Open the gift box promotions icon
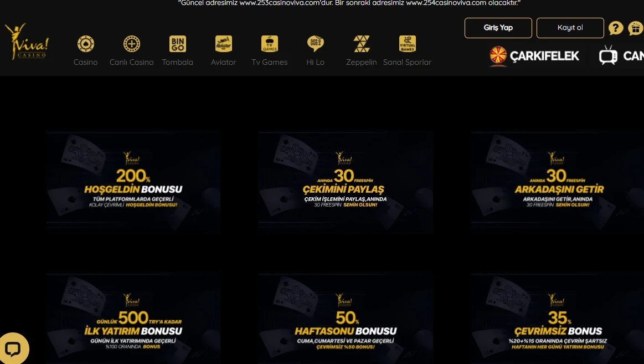Image resolution: width=644 pixels, height=364 pixels. pyautogui.click(x=636, y=28)
